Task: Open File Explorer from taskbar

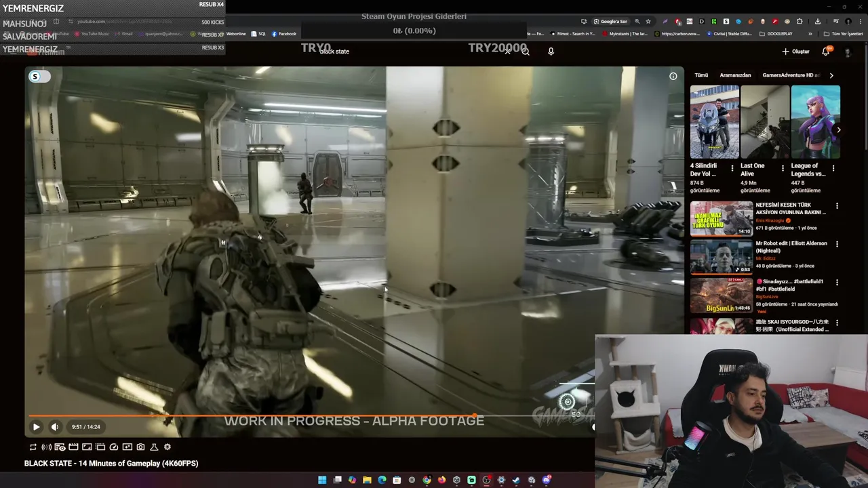Action: pyautogui.click(x=367, y=480)
